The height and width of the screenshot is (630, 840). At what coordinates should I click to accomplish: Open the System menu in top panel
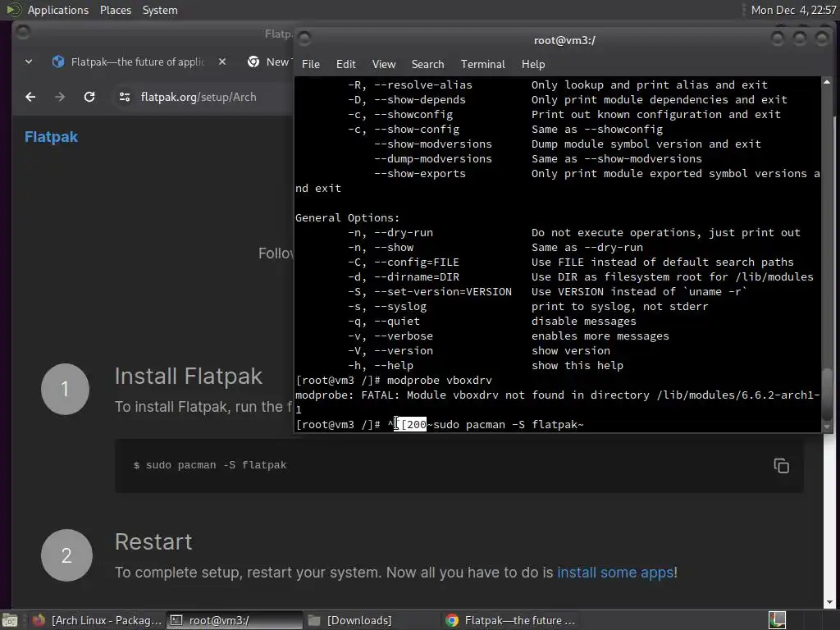click(160, 10)
